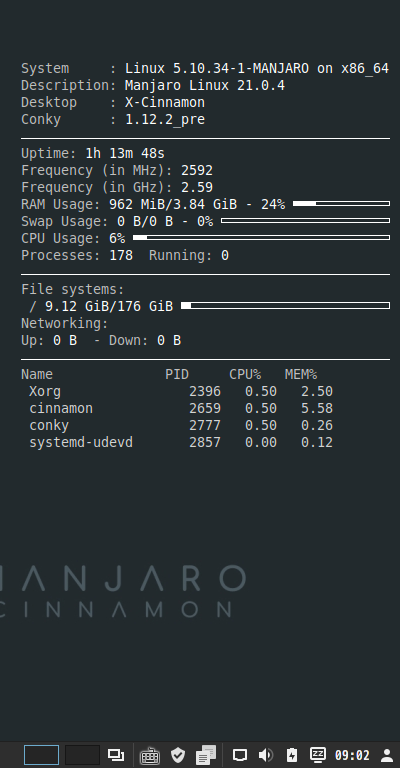Switch to the second workspace in the panel
This screenshot has height=768, width=400.
click(82, 755)
